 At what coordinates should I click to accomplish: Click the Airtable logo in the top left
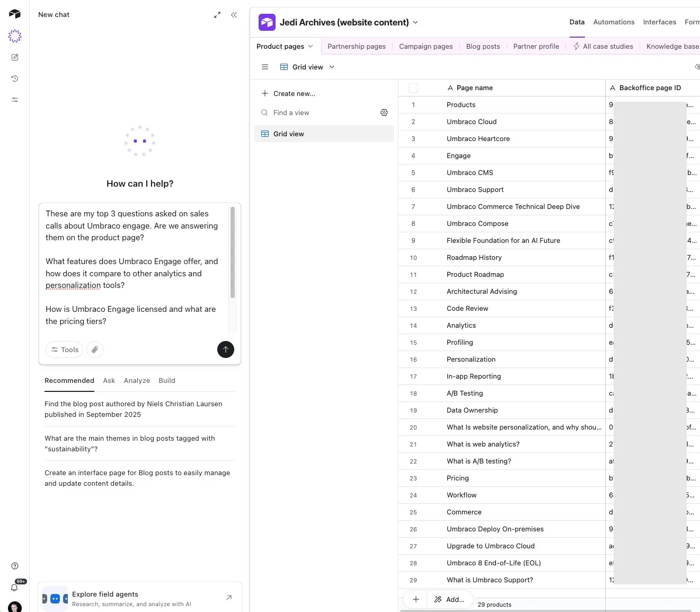point(14,14)
